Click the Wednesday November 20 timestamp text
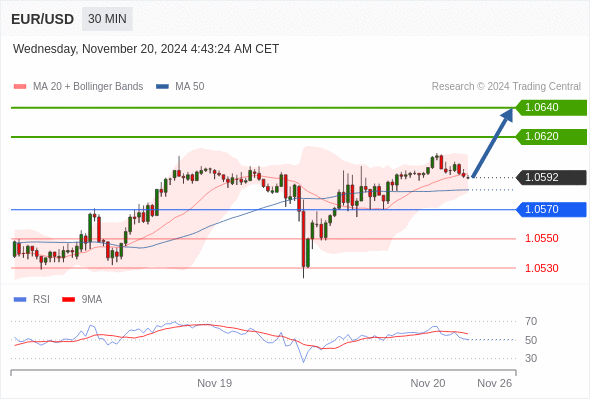The height and width of the screenshot is (400, 590). (x=146, y=49)
